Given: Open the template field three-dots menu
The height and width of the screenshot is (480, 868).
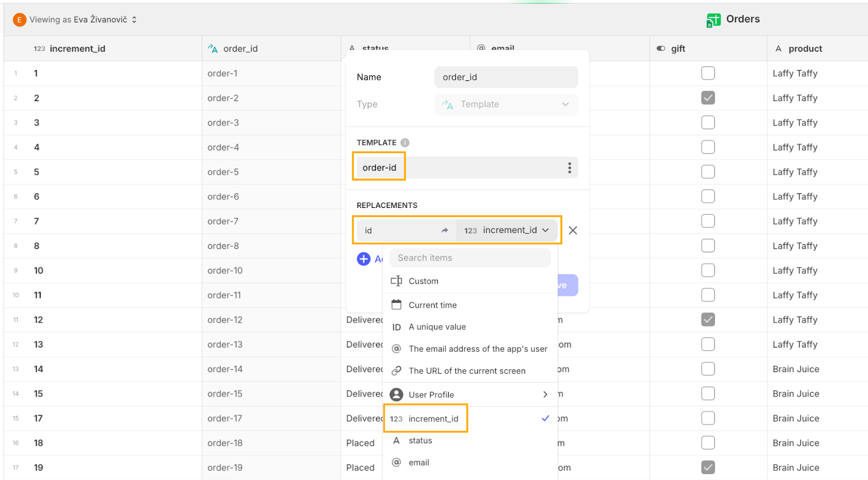Looking at the screenshot, I should [x=569, y=168].
